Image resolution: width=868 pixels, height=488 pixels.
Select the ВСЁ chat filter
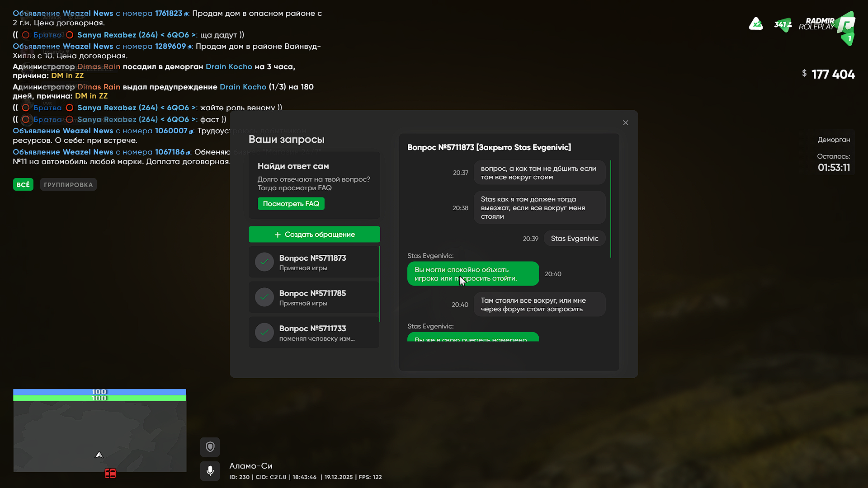click(23, 184)
